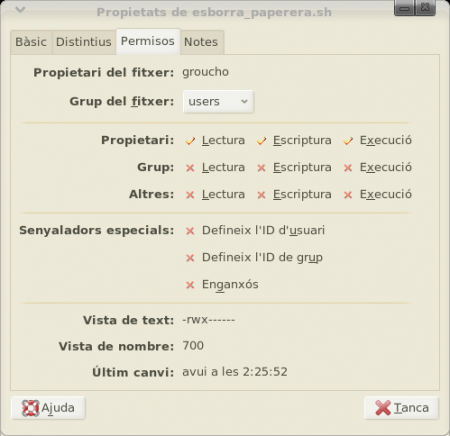450x436 pixels.
Task: Enable Defineix l'ID d'usuari flag
Action: point(190,231)
